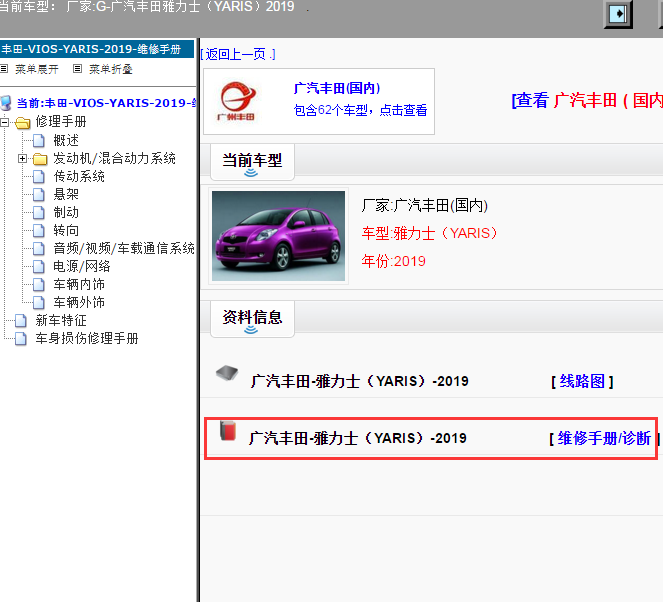Click 丰田-VIOS-YARIS-2019-维修手册 panel header
The image size is (663, 602).
click(x=97, y=49)
